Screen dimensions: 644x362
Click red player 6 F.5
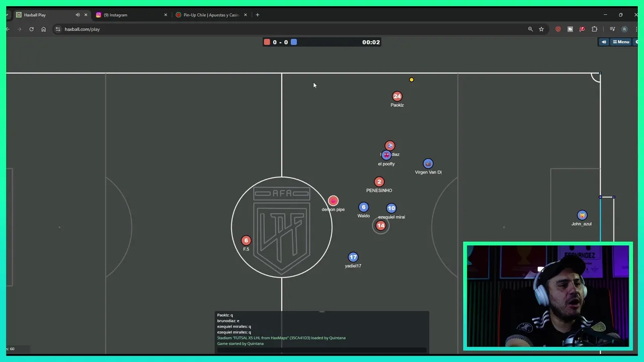[x=246, y=240]
